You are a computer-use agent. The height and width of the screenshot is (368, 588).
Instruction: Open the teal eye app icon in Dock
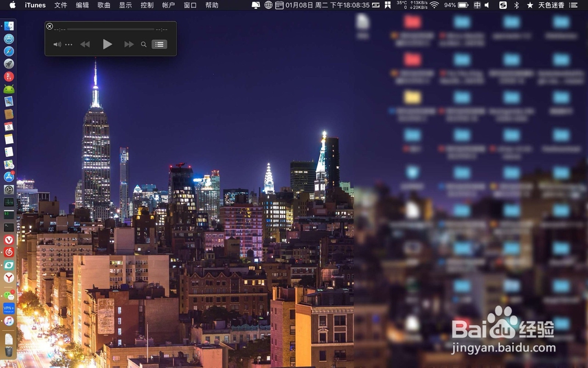(9, 265)
